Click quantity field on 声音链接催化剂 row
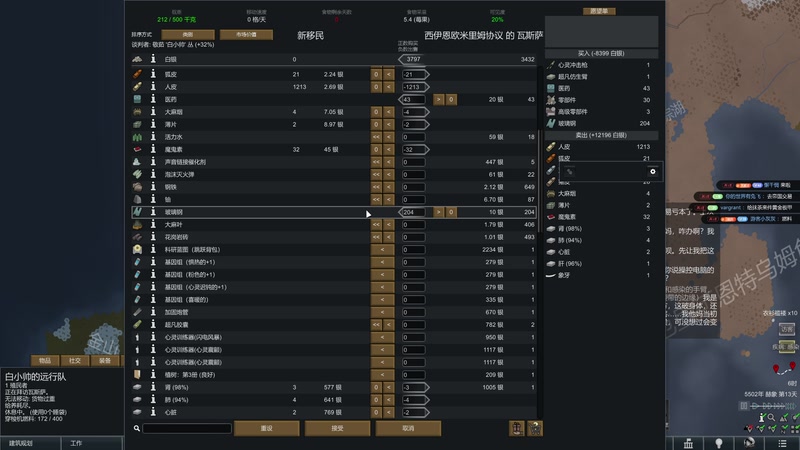 [x=413, y=162]
